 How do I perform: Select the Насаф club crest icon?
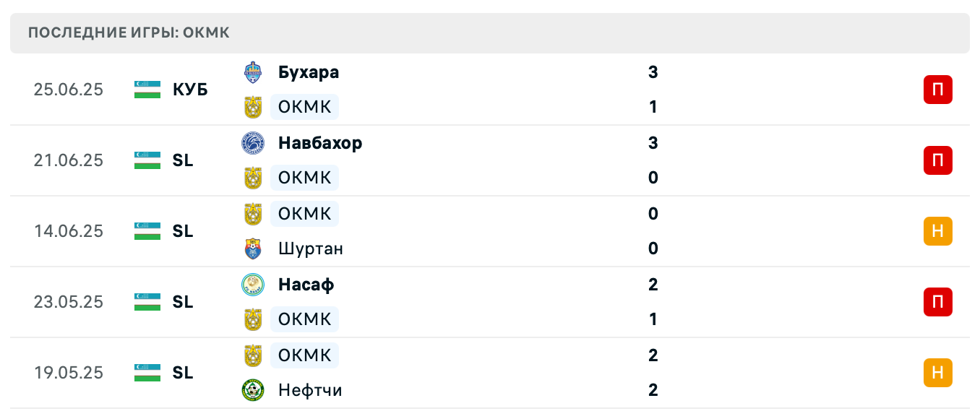click(x=254, y=285)
